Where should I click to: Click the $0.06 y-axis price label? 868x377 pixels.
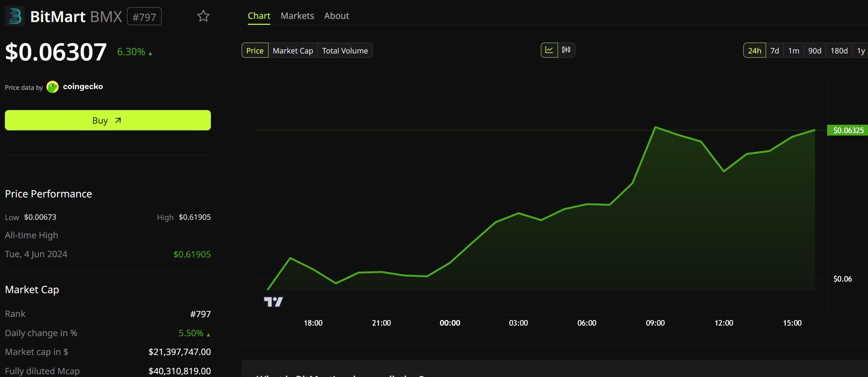[x=843, y=279]
